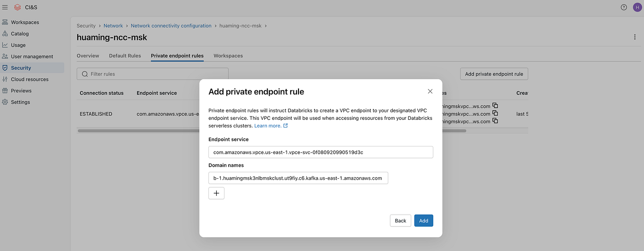The width and height of the screenshot is (644, 251).
Task: Click the Workspaces sidebar icon
Action: coord(5,22)
